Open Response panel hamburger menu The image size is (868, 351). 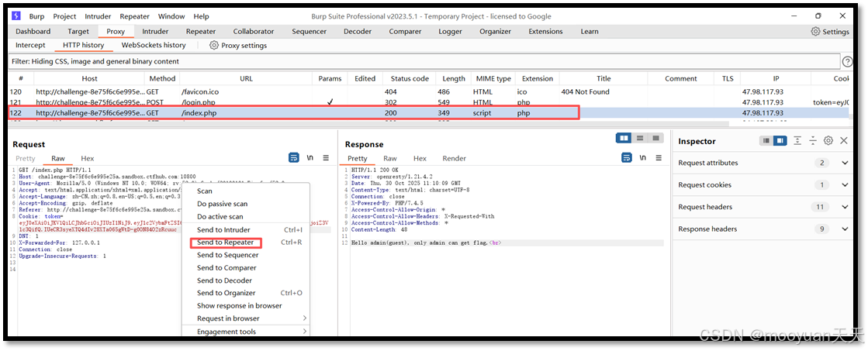point(659,157)
